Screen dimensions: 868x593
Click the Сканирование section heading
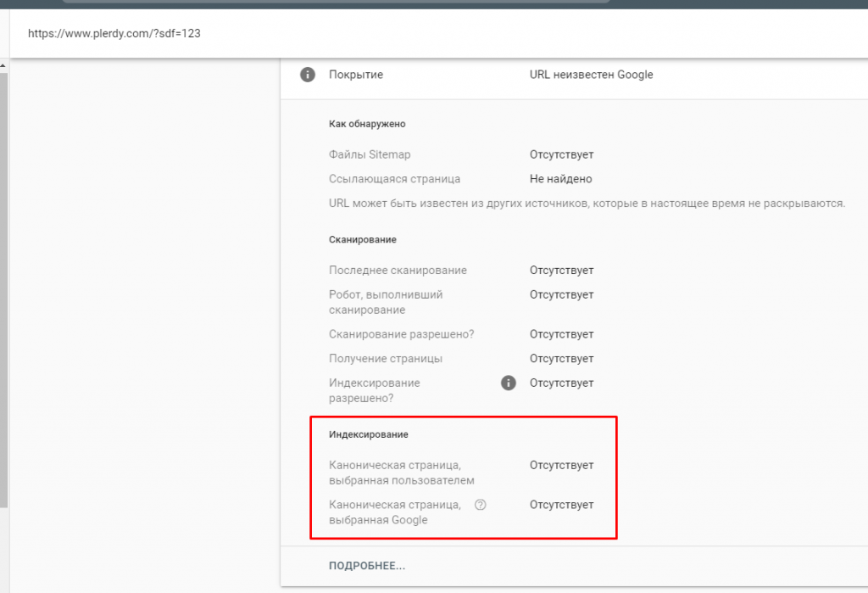pyautogui.click(x=362, y=240)
